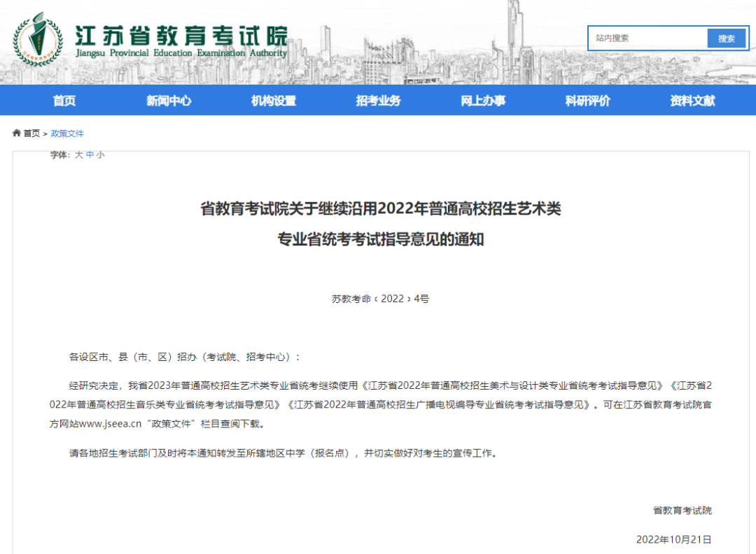
Task: Set font size to 小
Action: pyautogui.click(x=100, y=155)
